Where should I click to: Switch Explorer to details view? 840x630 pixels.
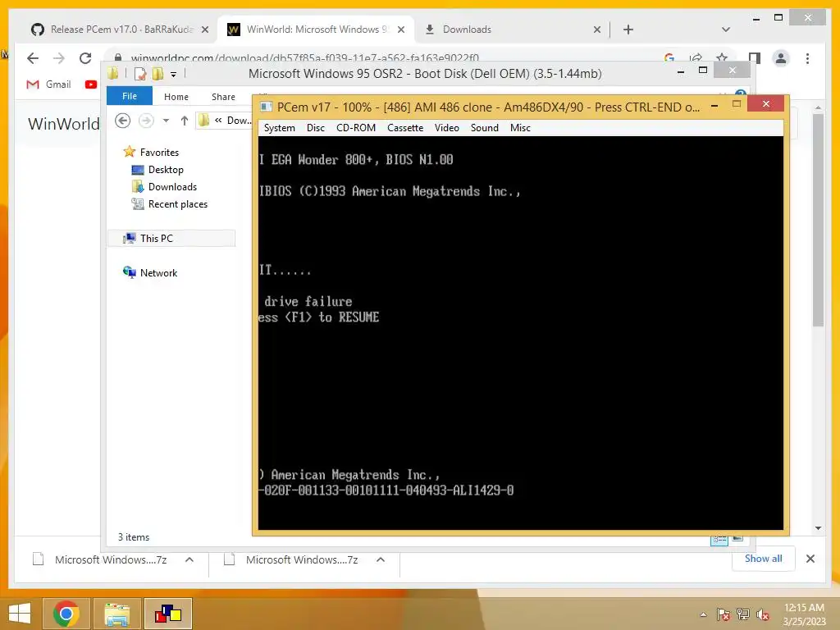coord(719,540)
